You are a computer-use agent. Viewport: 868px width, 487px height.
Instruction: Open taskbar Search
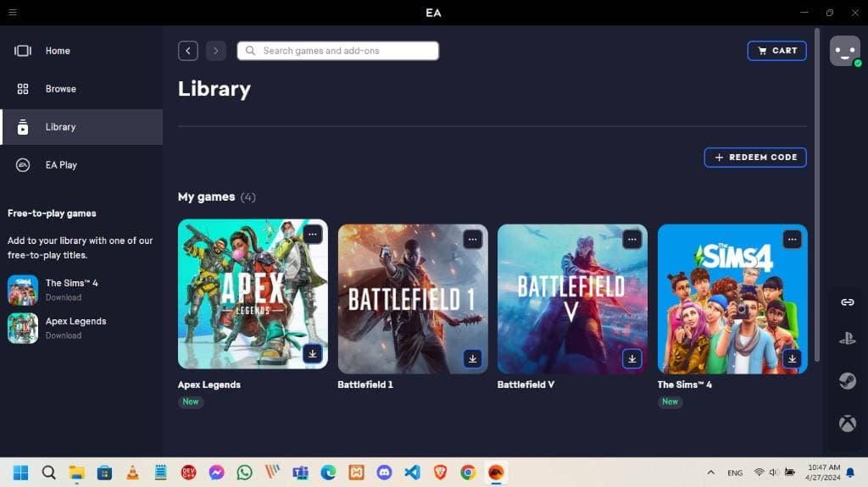48,473
